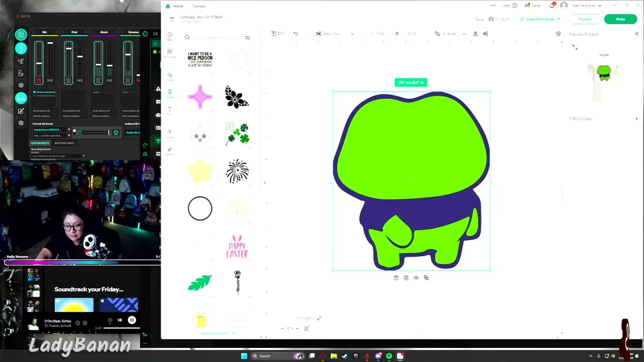Select the Assignments tab in BEACN
Screen dimensions: 644x362
tap(40, 143)
